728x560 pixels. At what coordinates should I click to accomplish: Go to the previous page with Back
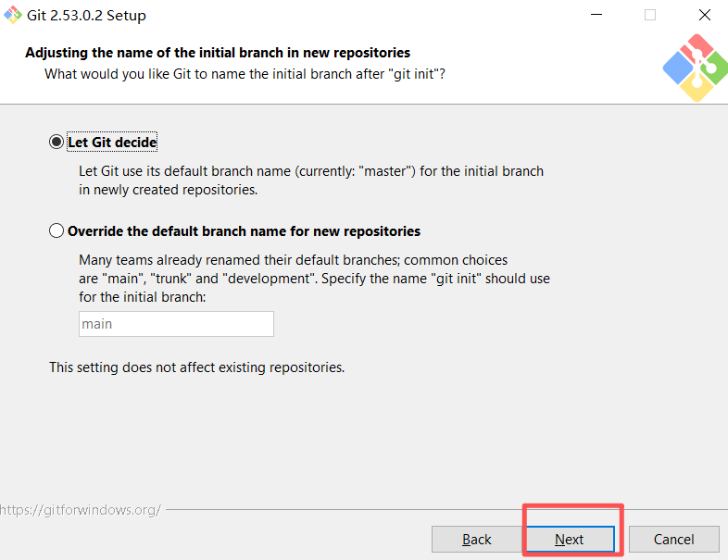[x=476, y=540]
